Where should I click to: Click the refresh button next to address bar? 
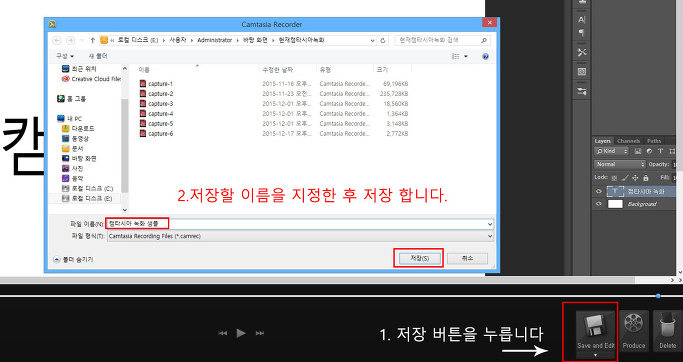click(x=383, y=40)
